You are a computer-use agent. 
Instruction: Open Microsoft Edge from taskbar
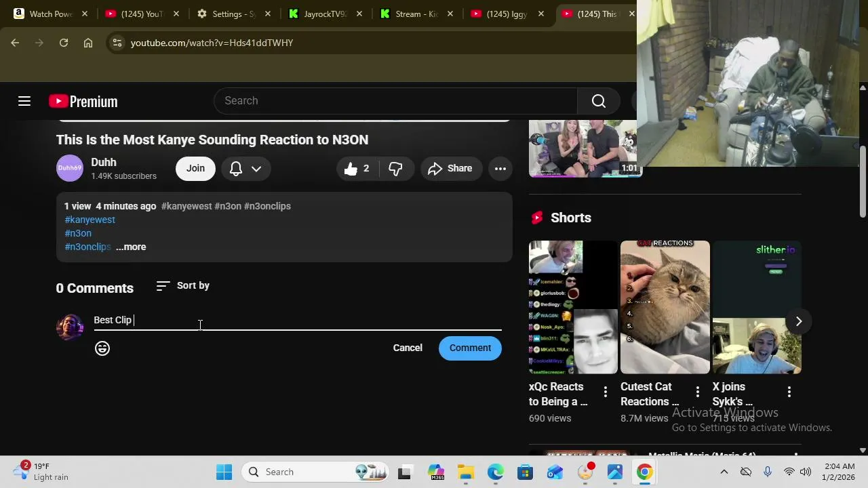click(496, 472)
